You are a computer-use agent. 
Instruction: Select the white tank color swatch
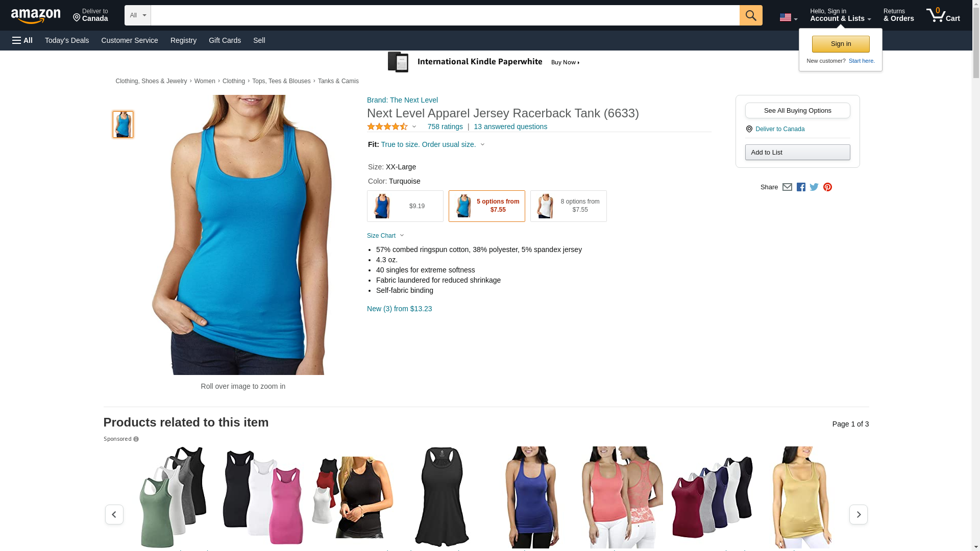(568, 206)
